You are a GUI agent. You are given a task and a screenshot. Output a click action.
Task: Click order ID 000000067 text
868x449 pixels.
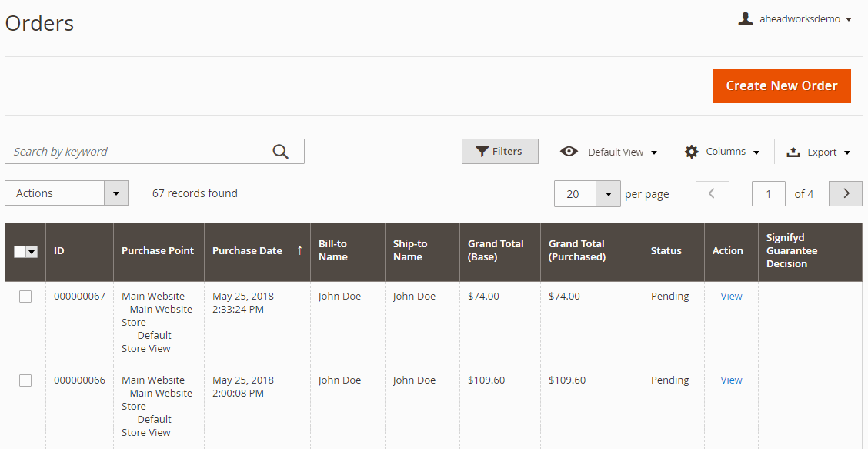79,296
